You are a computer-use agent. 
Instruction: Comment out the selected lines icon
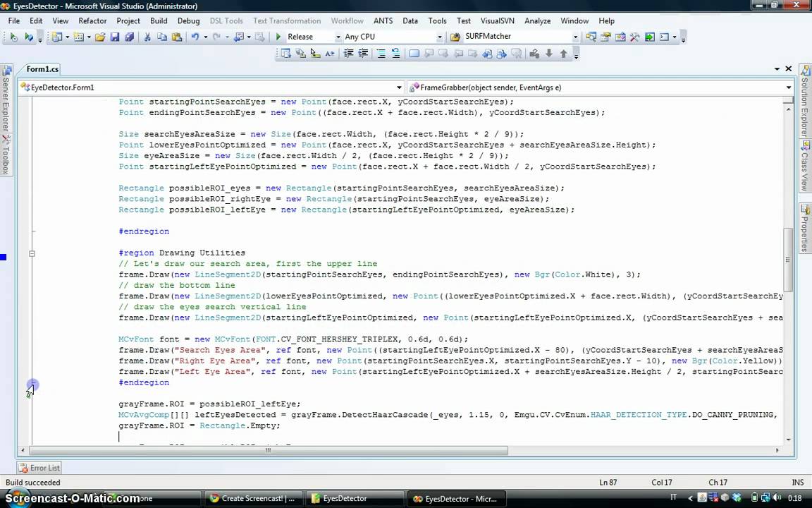coord(381,53)
